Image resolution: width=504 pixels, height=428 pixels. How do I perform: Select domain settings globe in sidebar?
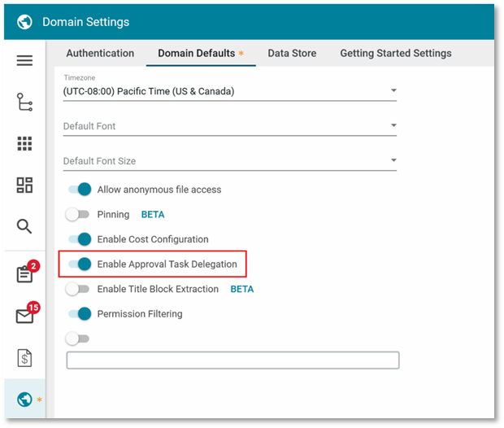pyautogui.click(x=24, y=400)
